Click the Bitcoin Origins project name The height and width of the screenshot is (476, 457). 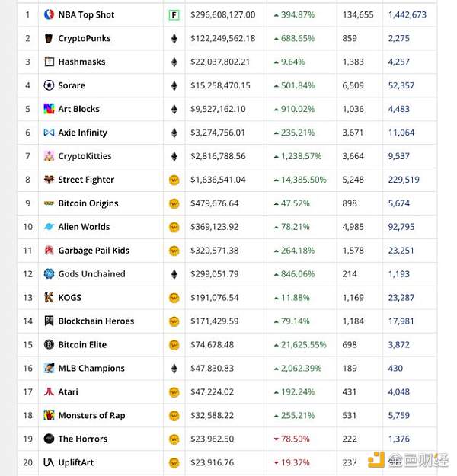click(x=88, y=203)
